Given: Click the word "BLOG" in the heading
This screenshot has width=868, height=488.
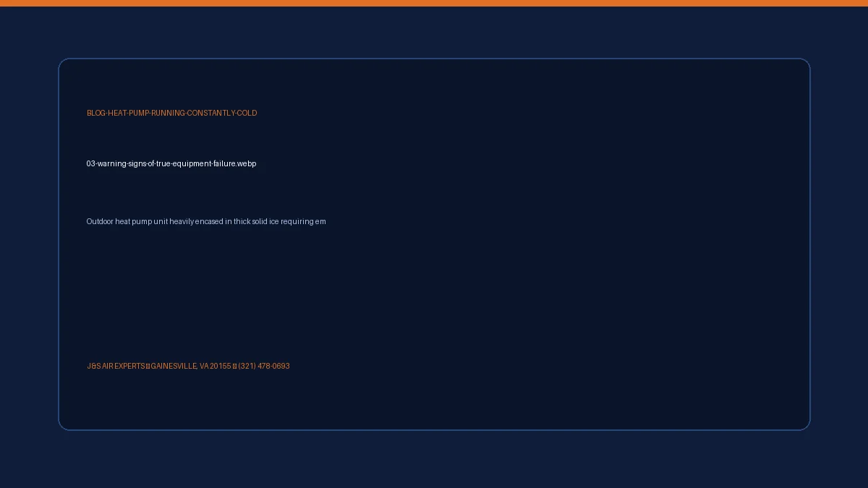Looking at the screenshot, I should pos(96,113).
